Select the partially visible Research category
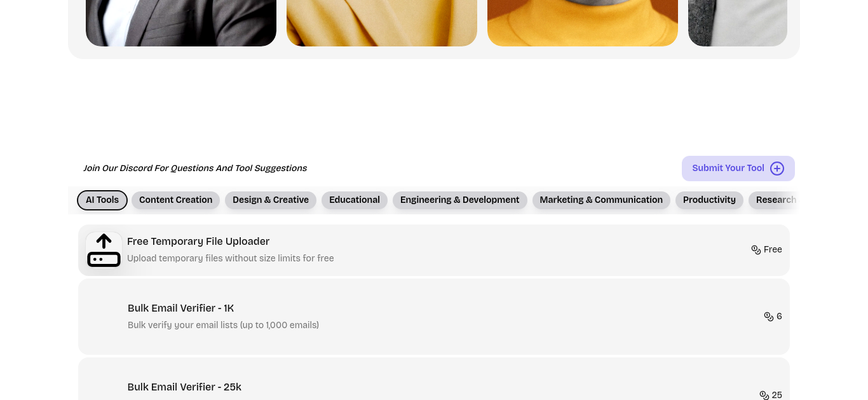This screenshot has height=400, width=868. tap(773, 200)
